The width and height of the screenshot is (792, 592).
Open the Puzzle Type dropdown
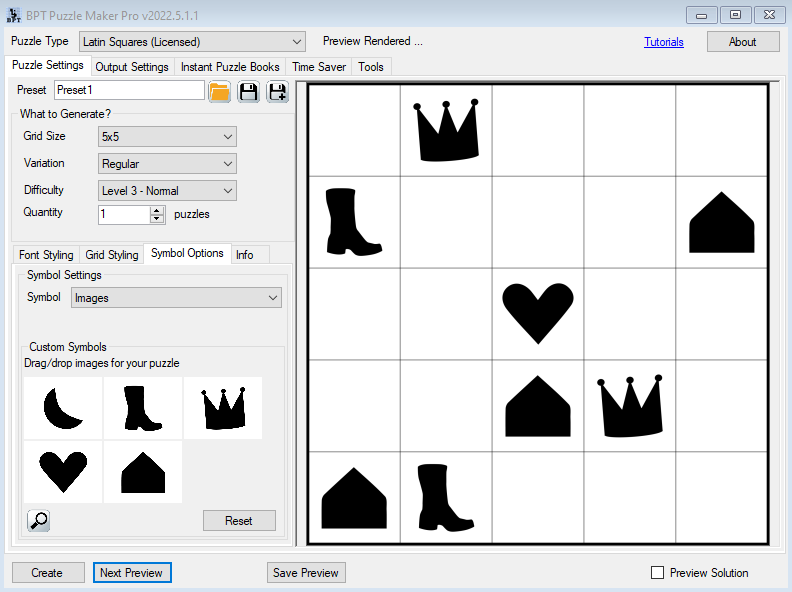192,42
